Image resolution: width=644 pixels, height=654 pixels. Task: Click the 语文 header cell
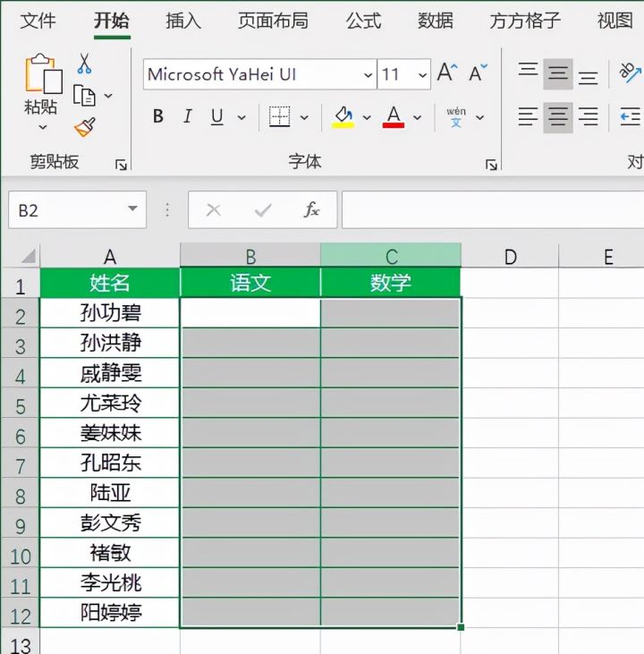coord(250,283)
